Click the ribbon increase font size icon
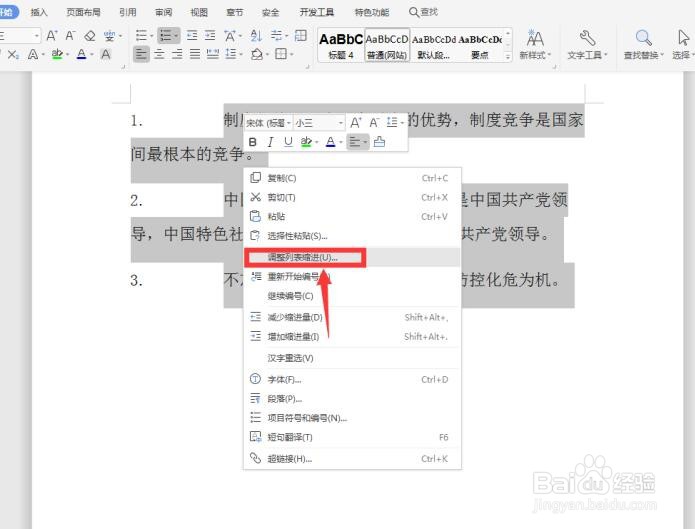The height and width of the screenshot is (529, 695). click(x=52, y=35)
